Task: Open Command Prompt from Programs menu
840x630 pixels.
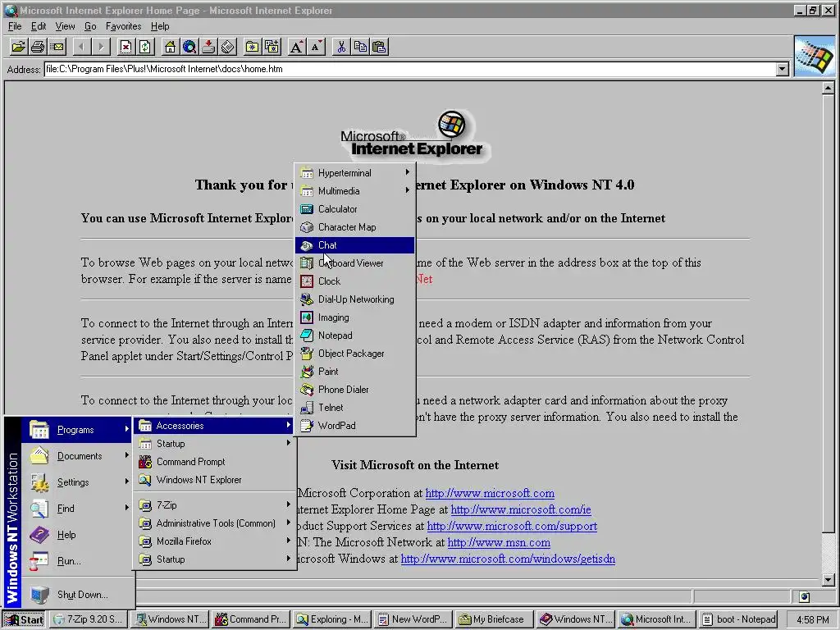Action: point(214,462)
